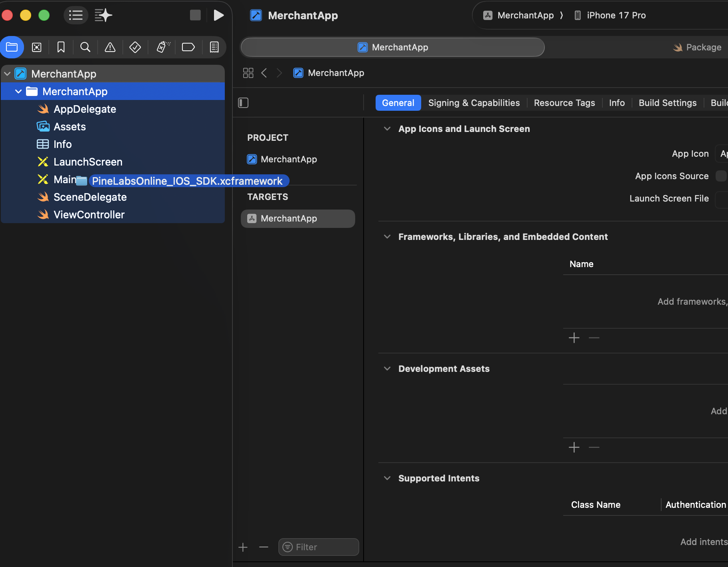Collapse App Icons and Launch Screen section
The image size is (728, 567).
click(x=387, y=129)
